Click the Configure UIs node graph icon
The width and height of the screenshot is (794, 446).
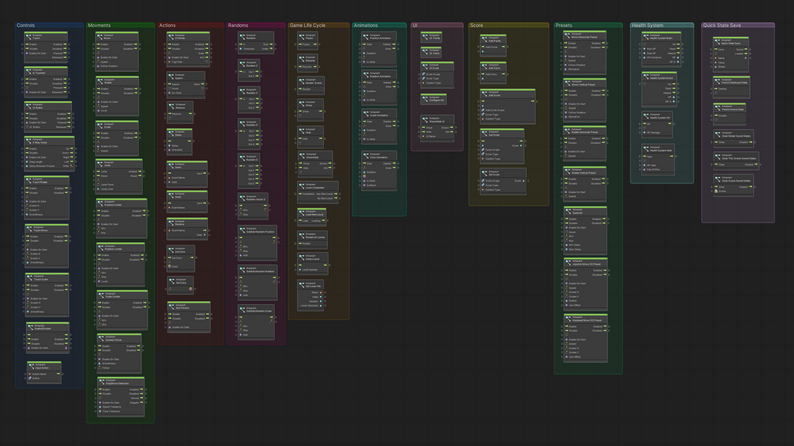(x=425, y=99)
